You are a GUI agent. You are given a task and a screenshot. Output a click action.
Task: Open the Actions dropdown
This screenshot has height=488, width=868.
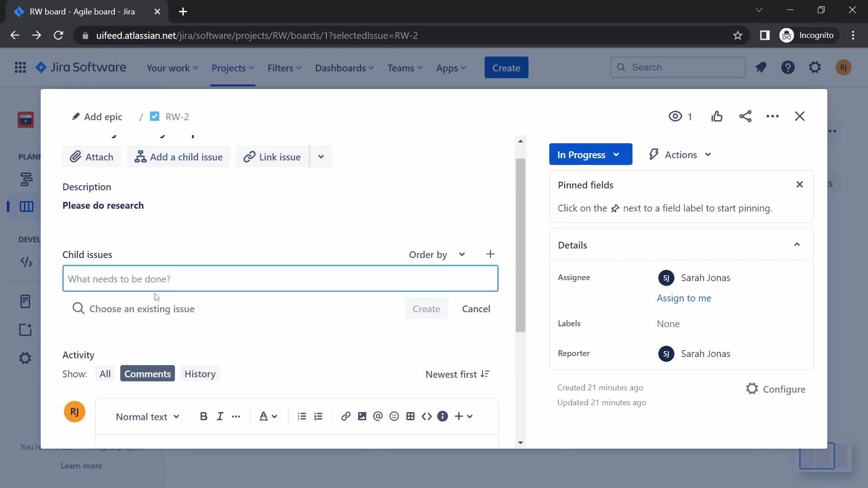pyautogui.click(x=680, y=155)
